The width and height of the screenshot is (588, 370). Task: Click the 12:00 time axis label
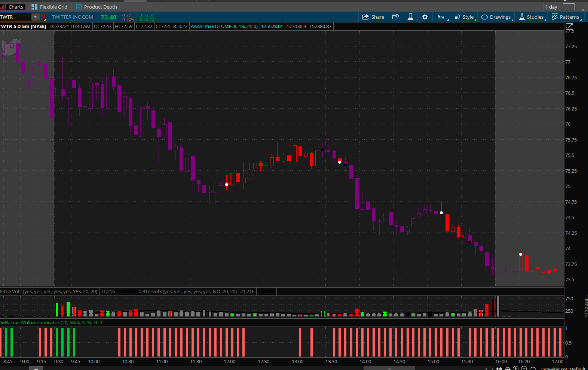[x=229, y=361]
